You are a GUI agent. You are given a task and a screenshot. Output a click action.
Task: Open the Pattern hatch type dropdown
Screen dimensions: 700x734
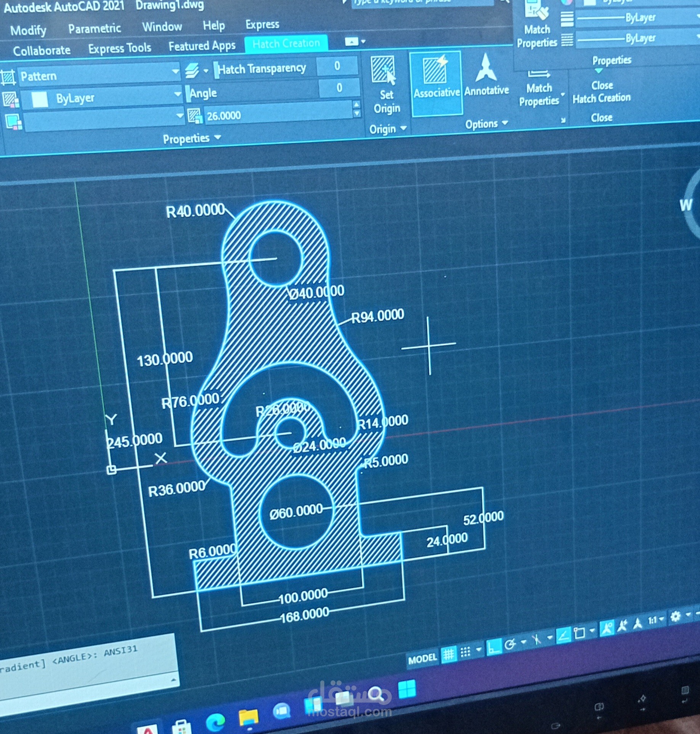(x=175, y=71)
